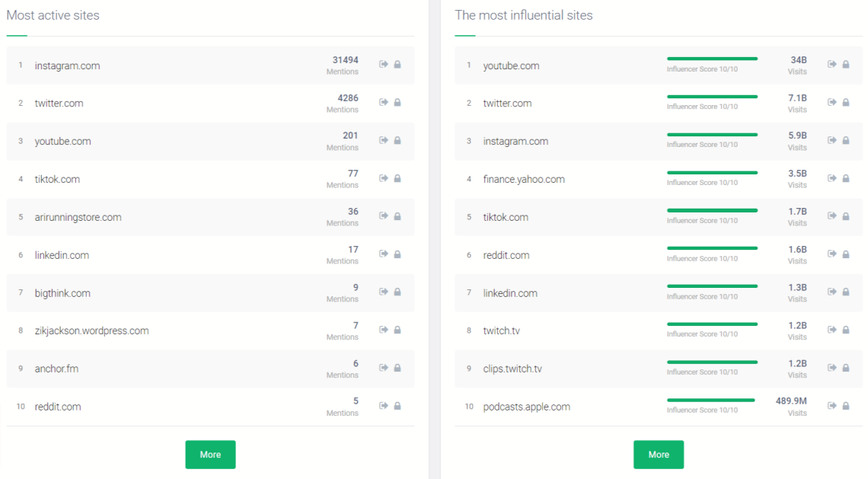Open the zikjackson.wordpress.com site link
868x479 pixels.
(x=91, y=331)
